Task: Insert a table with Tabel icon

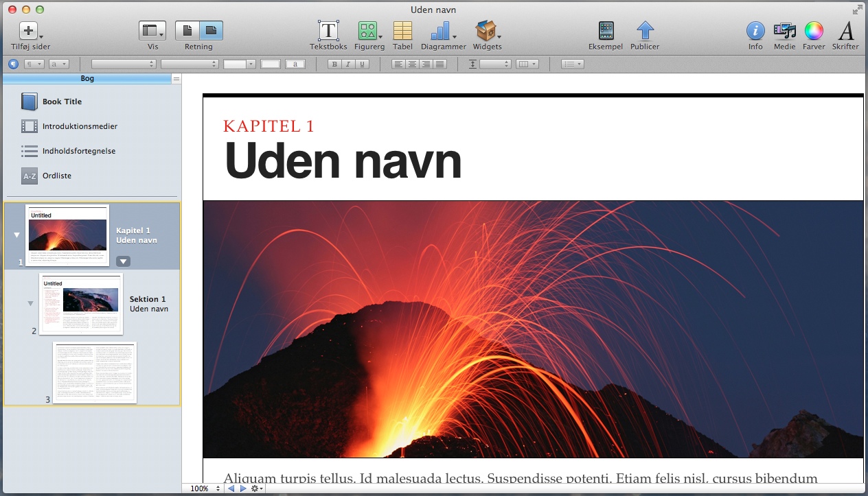Action: pos(402,31)
